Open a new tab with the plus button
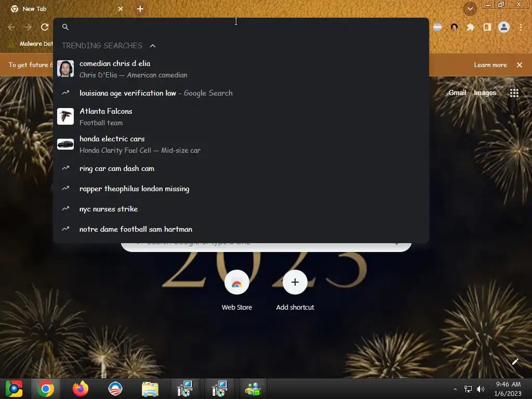 point(140,9)
